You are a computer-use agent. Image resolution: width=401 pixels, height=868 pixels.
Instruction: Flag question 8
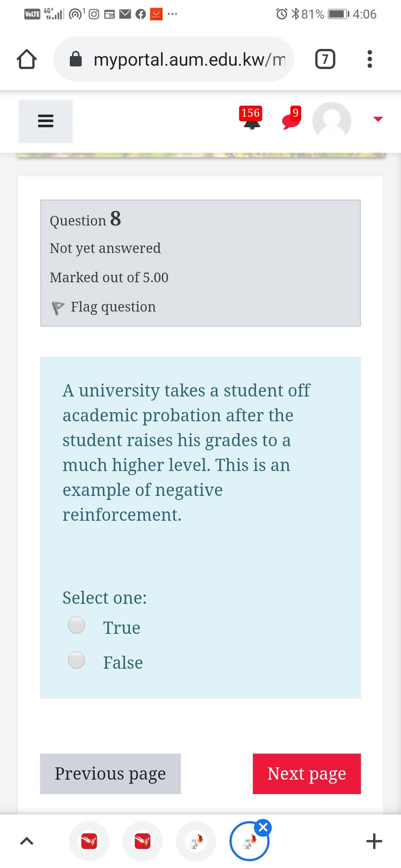point(104,307)
